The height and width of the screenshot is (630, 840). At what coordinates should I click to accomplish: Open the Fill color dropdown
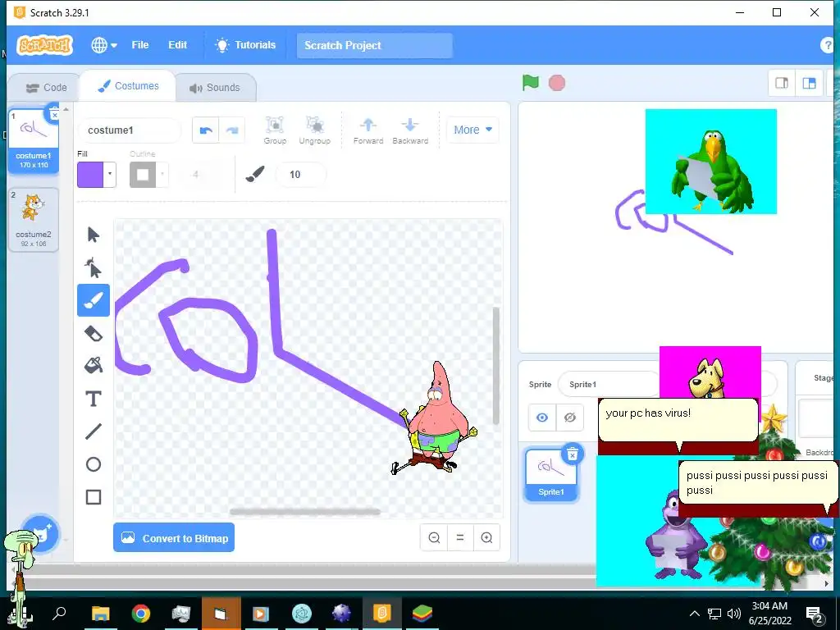[110, 174]
